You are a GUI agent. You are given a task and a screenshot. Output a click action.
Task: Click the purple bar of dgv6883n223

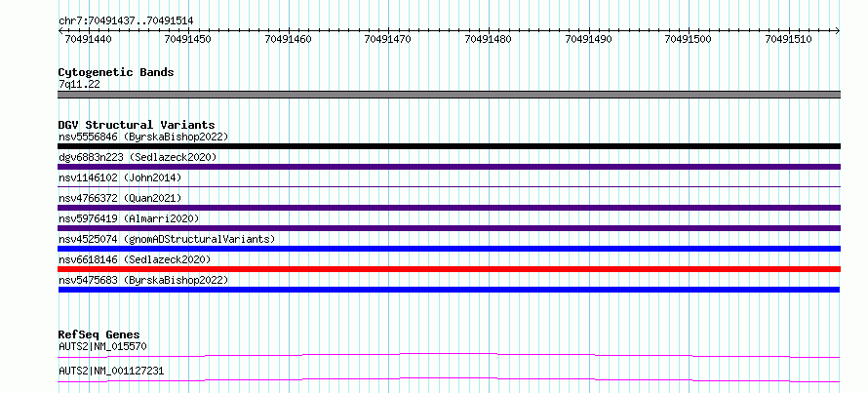449,167
